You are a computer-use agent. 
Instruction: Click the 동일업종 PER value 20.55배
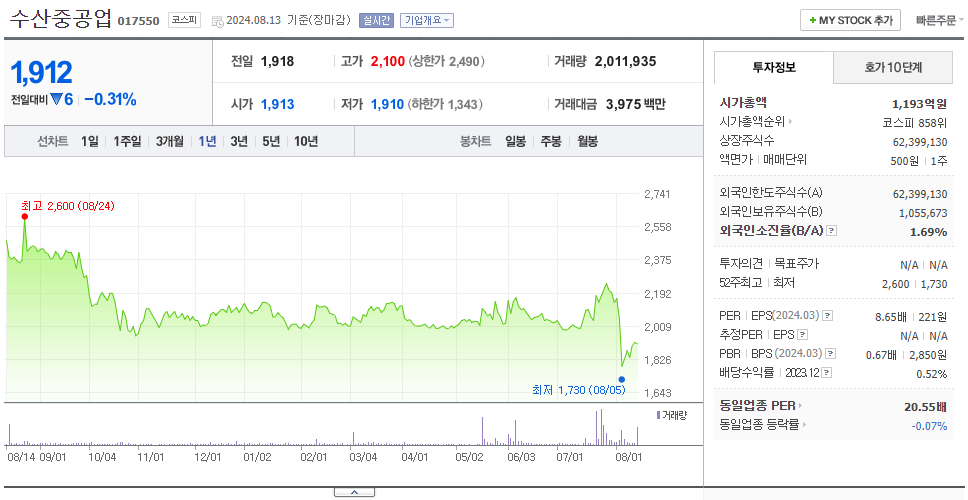(925, 407)
